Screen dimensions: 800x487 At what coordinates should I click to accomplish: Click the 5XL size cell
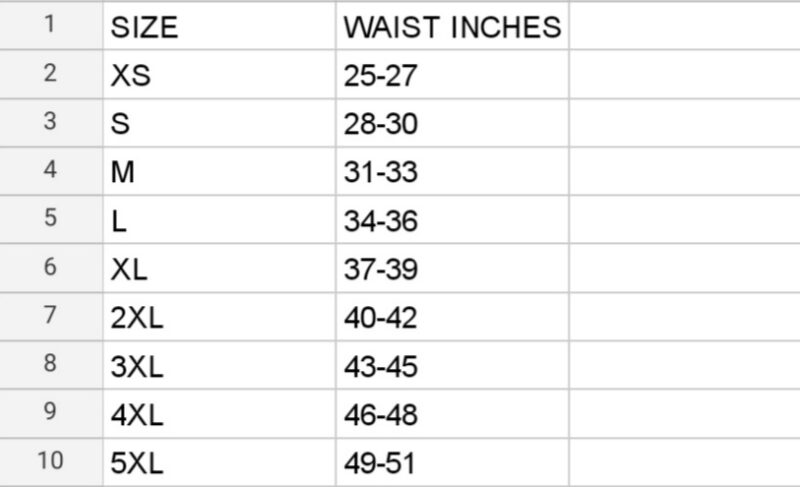tap(218, 463)
